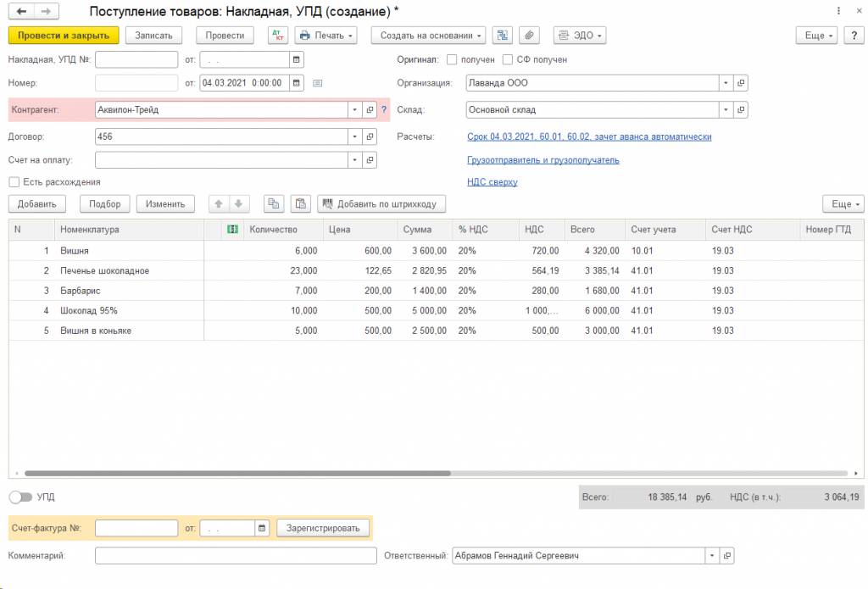Viewport: 868px width, 589px height.
Task: Open the НДС сверху link
Action: (x=492, y=182)
